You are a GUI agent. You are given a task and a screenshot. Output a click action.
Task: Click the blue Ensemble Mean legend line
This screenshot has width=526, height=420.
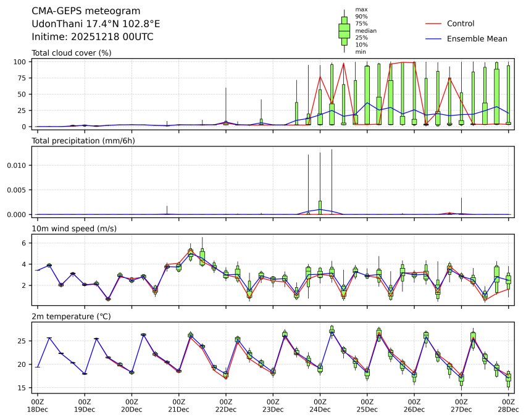click(434, 39)
